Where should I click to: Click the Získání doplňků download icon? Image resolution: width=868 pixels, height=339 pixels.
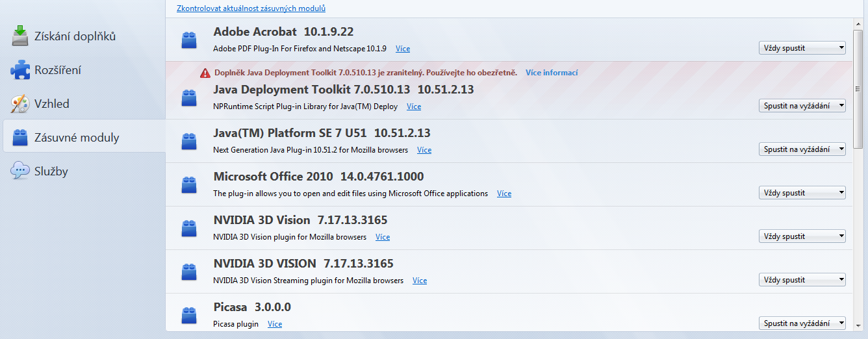(20, 36)
